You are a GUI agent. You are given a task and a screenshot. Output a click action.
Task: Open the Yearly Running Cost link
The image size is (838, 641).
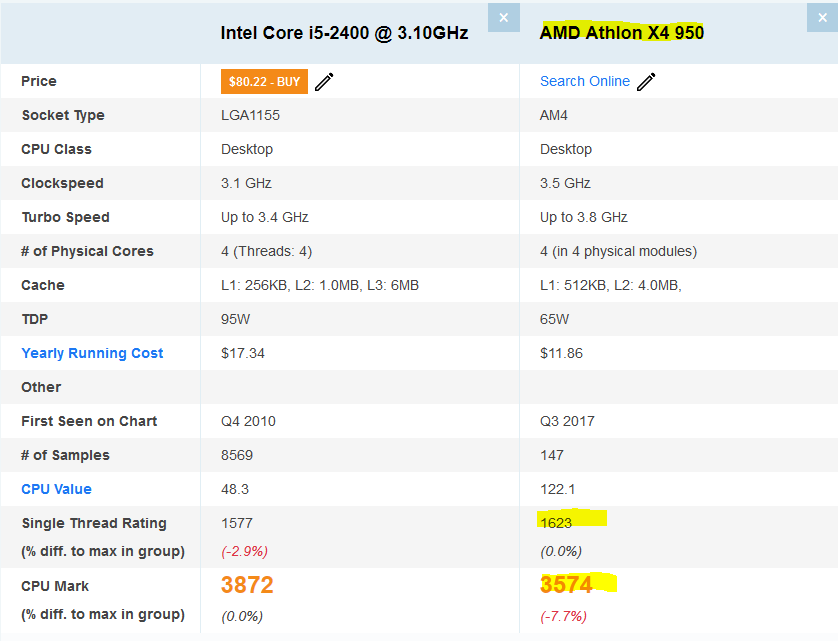tap(92, 353)
